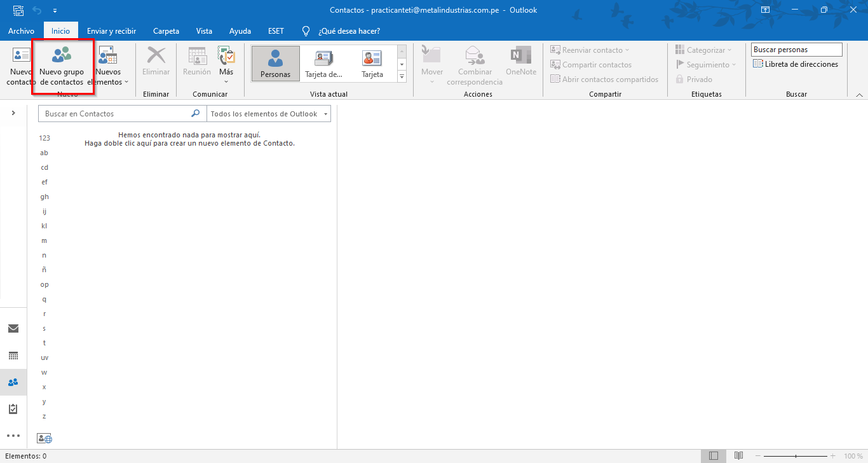The width and height of the screenshot is (868, 463).
Task: Switch to the Tarjeta view
Action: tap(372, 64)
